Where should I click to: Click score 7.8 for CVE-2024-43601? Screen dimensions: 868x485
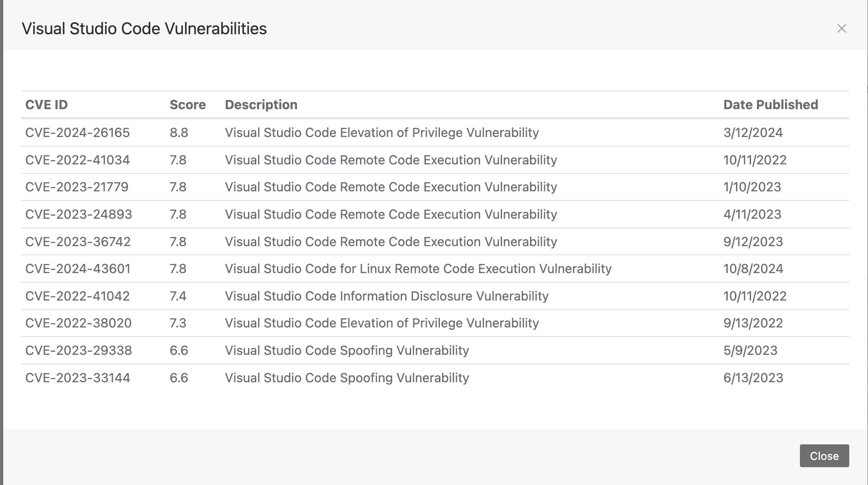click(178, 269)
